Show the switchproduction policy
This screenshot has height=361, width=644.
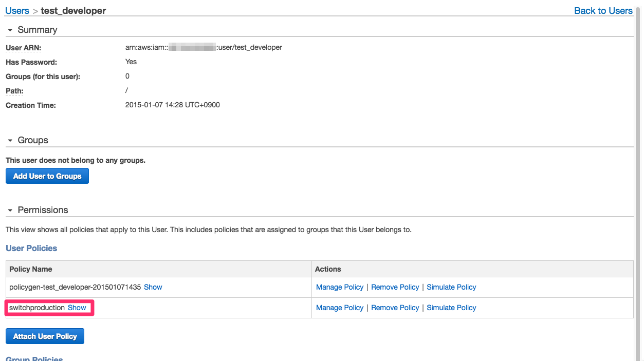[x=77, y=308]
